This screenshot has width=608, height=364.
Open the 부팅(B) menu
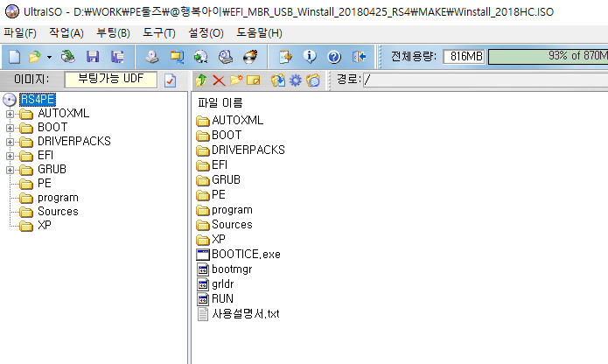(113, 33)
